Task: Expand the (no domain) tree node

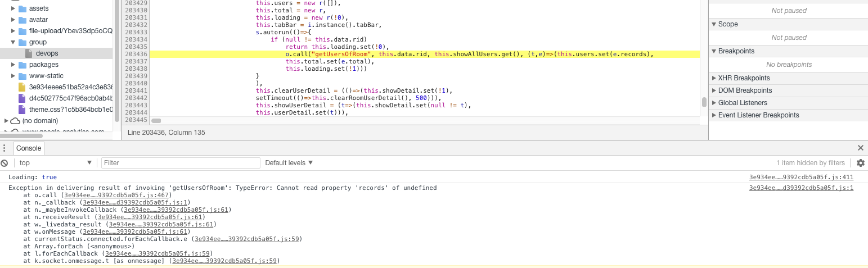Action: [6, 121]
